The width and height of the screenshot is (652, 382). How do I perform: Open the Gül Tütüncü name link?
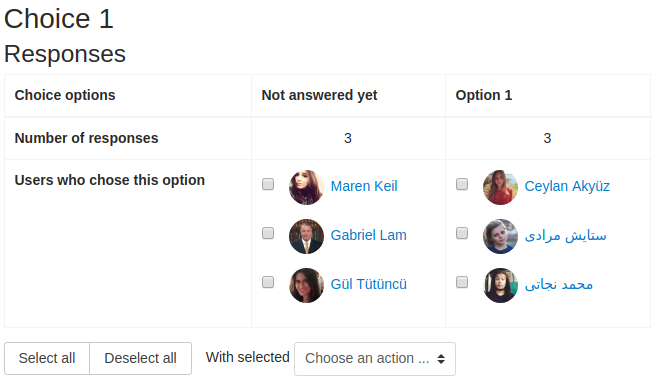pos(368,284)
